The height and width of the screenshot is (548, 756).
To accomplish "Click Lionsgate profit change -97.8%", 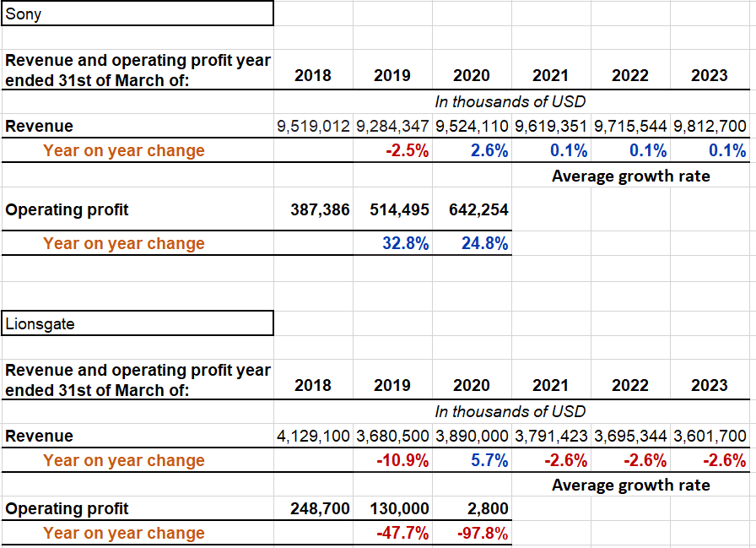I will (x=482, y=533).
